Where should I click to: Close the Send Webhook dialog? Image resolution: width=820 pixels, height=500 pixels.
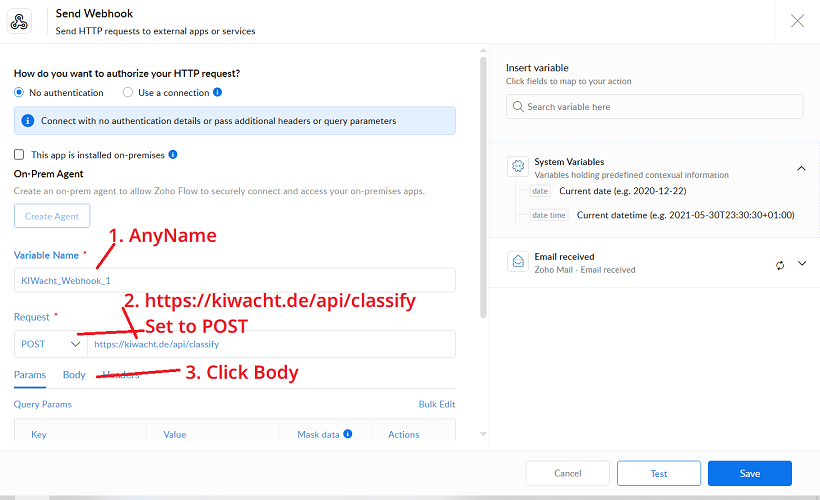tap(797, 21)
